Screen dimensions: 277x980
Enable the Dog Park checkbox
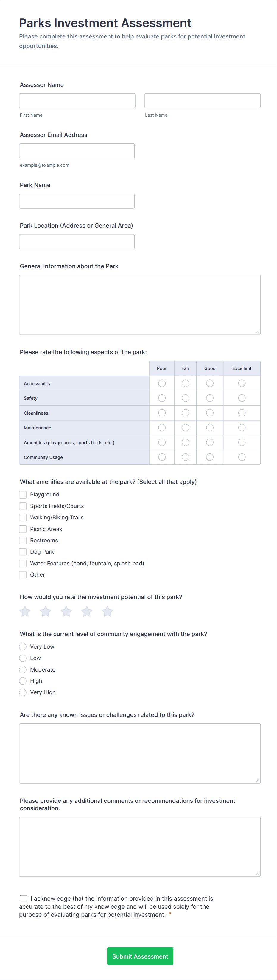pyautogui.click(x=22, y=552)
